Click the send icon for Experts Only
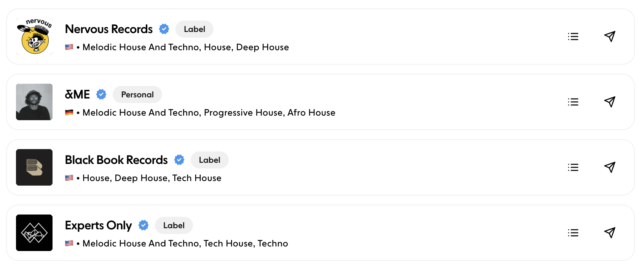The image size is (644, 267). [x=610, y=233]
